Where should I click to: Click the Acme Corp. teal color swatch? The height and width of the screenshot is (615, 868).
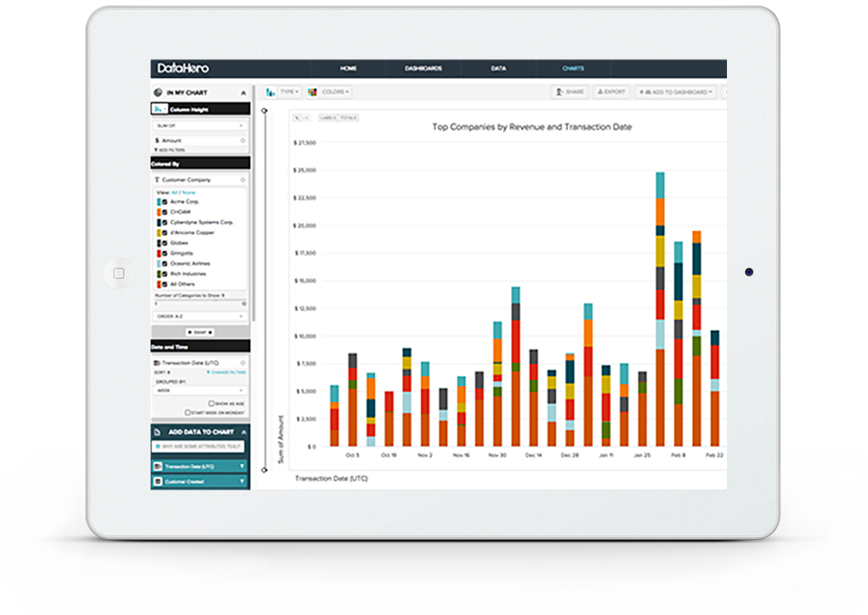pos(159,202)
